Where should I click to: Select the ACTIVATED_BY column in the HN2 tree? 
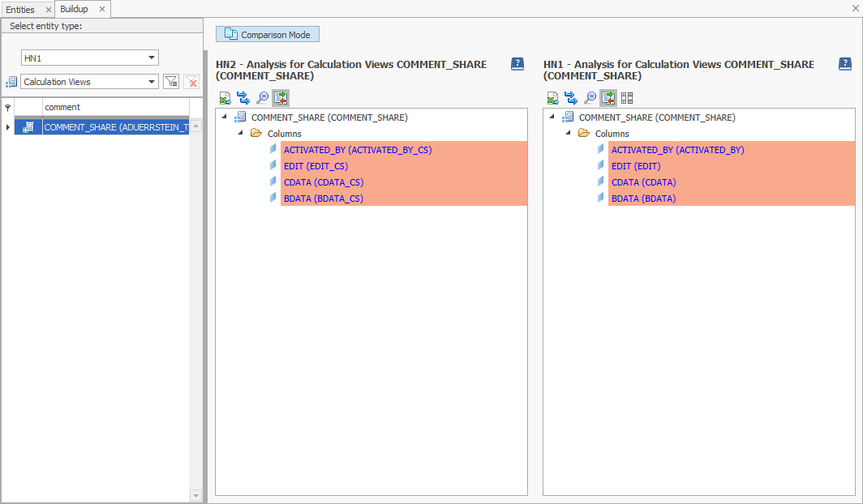(356, 149)
